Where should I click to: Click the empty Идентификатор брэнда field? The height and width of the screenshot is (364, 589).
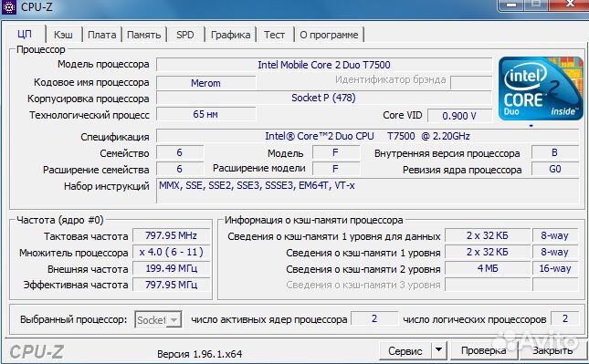[471, 82]
